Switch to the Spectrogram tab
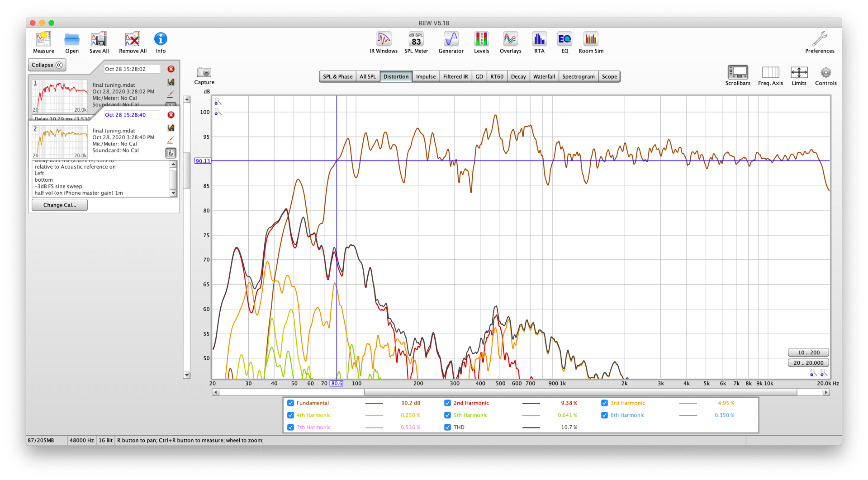 (578, 77)
